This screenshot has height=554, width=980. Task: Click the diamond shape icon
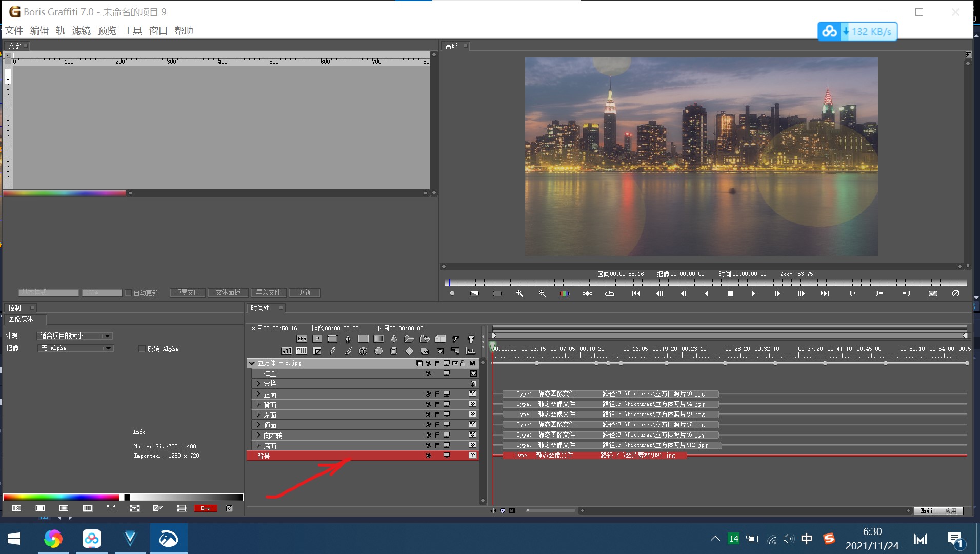click(409, 351)
